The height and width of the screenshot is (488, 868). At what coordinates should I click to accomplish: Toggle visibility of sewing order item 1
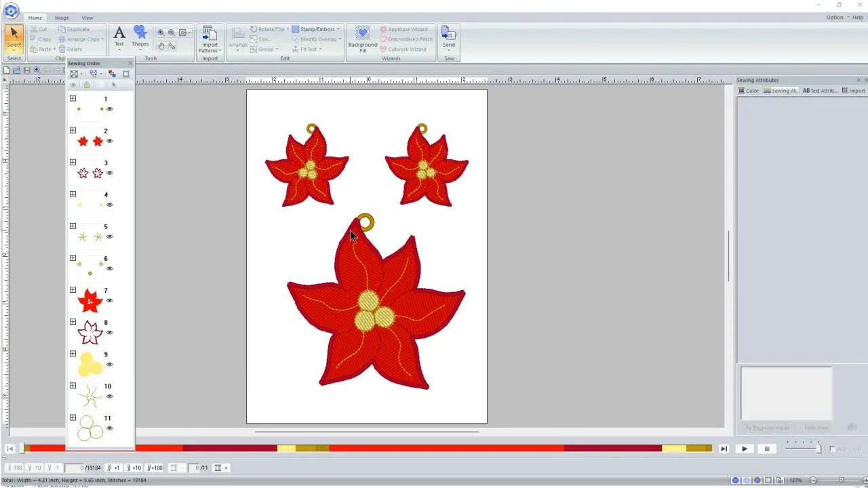coord(109,109)
